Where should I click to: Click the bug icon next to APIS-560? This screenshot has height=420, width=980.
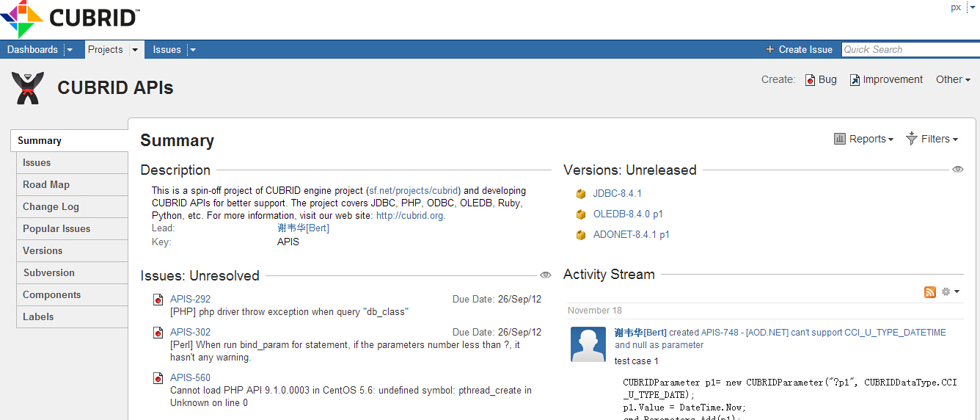(158, 378)
